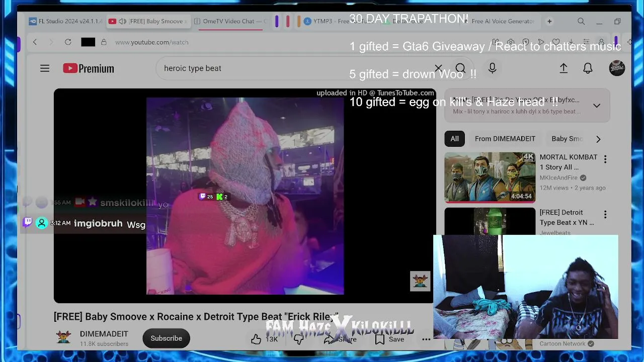This screenshot has height=362, width=644.
Task: Click the imgiobruh chat username
Action: click(x=98, y=223)
